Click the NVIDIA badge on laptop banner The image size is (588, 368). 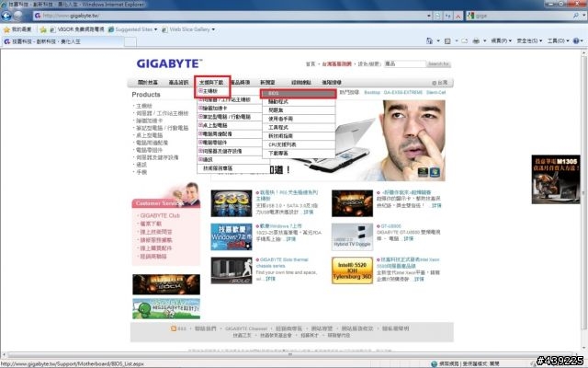423,172
